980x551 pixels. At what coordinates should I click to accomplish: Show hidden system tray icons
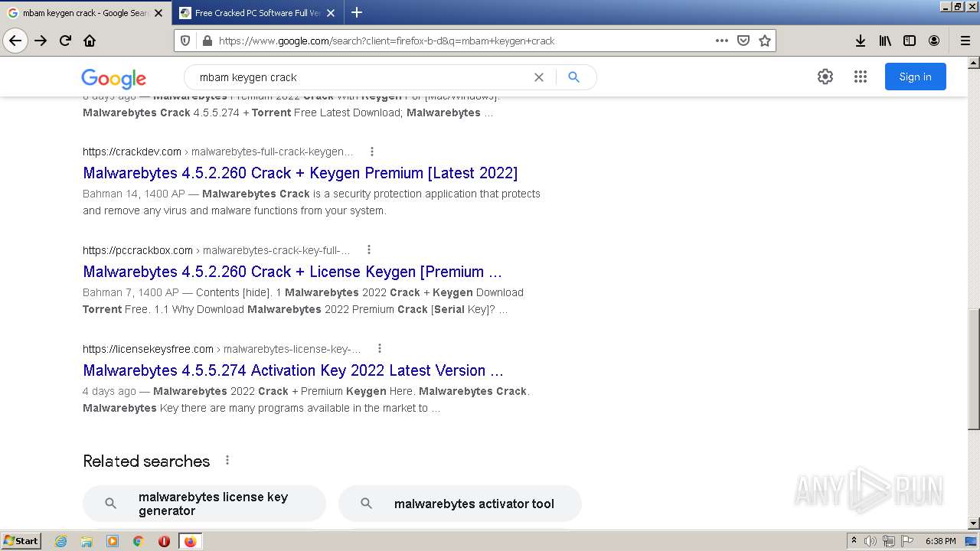[854, 541]
